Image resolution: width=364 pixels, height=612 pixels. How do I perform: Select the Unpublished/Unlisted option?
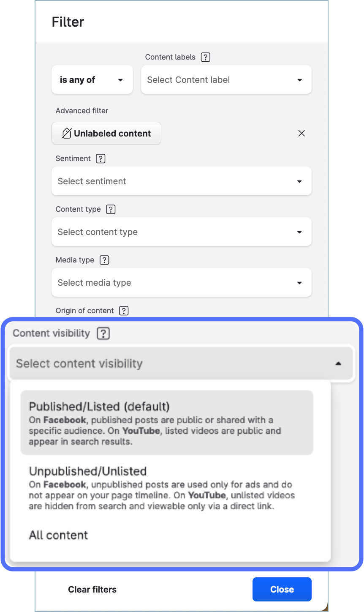click(167, 488)
